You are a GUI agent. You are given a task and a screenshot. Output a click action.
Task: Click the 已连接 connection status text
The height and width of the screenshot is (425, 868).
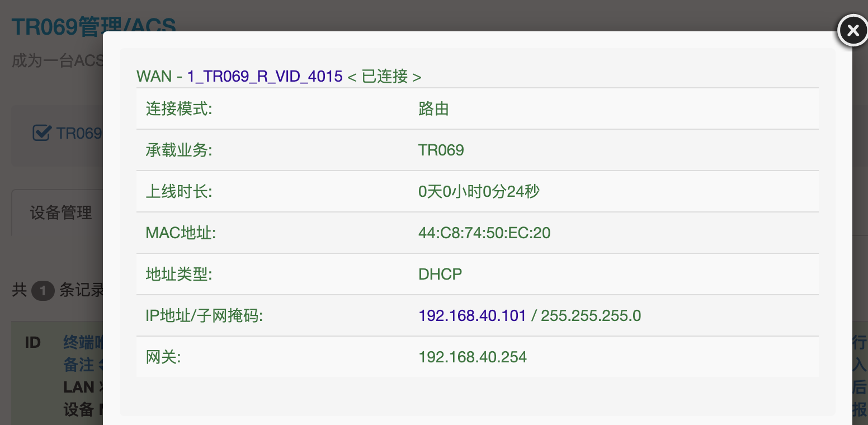[384, 77]
